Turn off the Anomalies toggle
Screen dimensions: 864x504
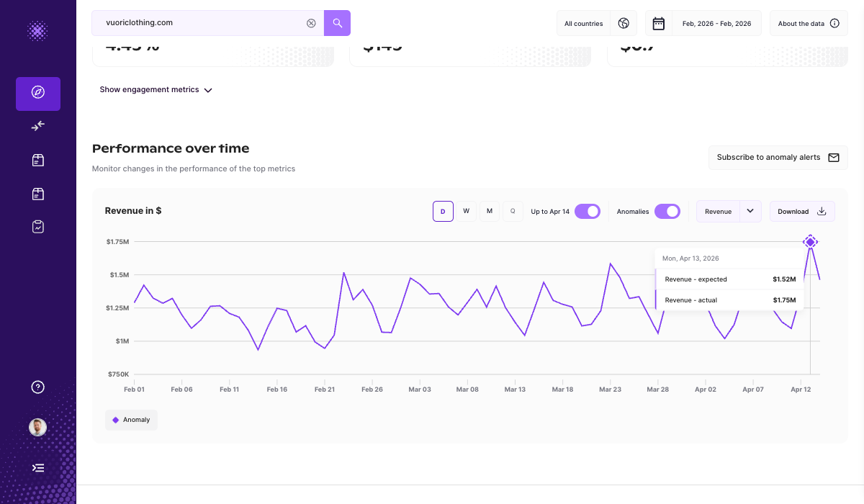(x=667, y=211)
